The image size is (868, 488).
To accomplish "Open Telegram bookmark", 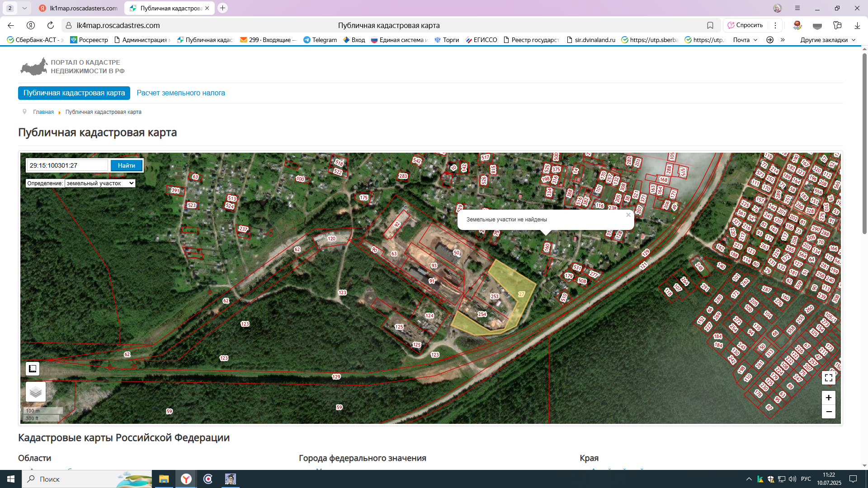I will point(320,40).
